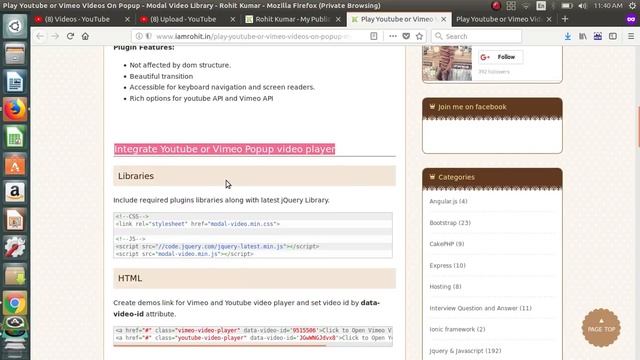Save page to Pocket
Viewport: 640px width, 360px height.
pyautogui.click(x=406, y=36)
